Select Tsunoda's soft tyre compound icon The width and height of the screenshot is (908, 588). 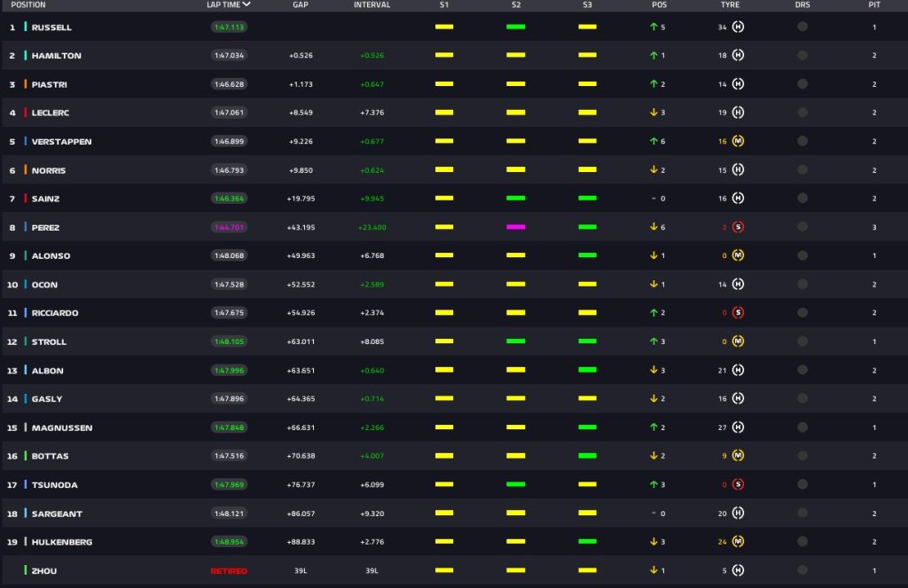(738, 485)
